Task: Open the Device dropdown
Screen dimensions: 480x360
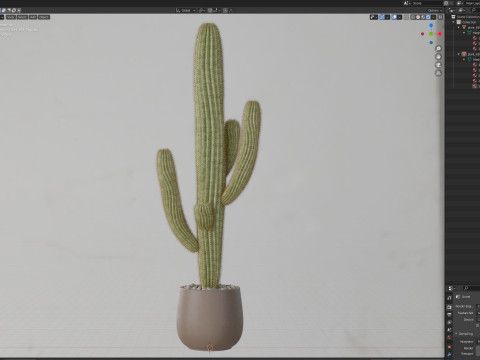Action: [478, 319]
